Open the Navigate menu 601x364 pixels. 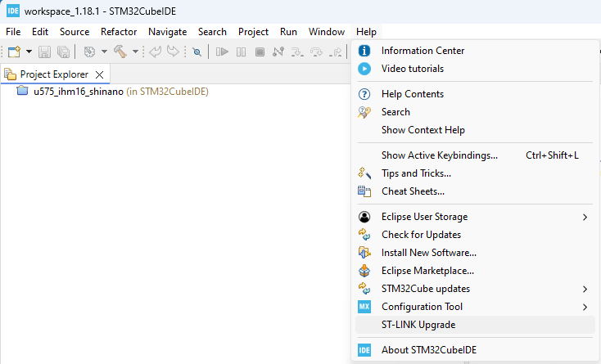pyautogui.click(x=168, y=32)
